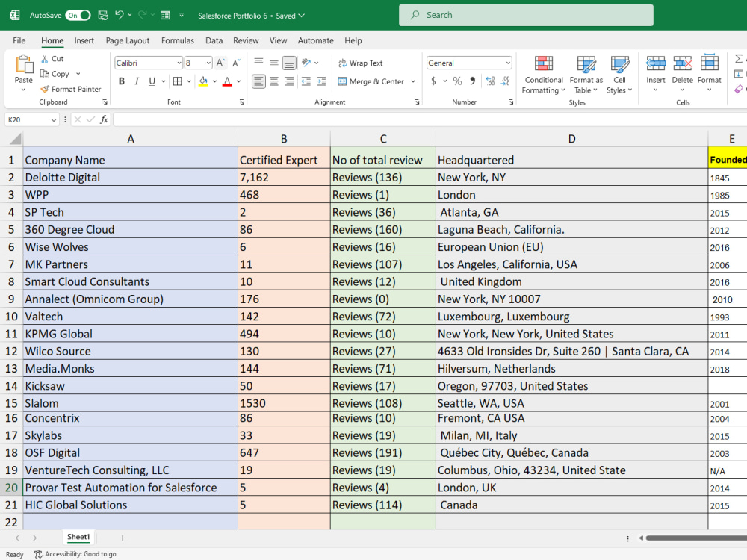The width and height of the screenshot is (747, 560).
Task: Click the Cut scissors icon
Action: tap(44, 58)
